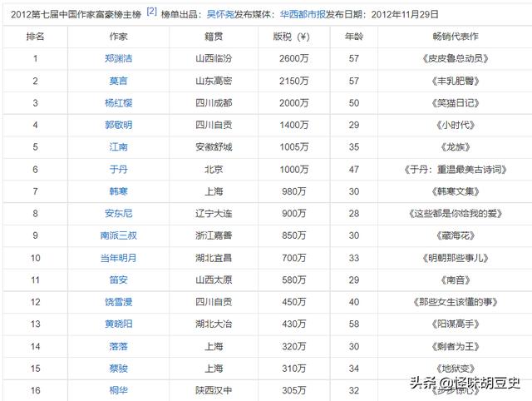Select the royalty value 850万
This screenshot has width=532, height=401.
[293, 235]
